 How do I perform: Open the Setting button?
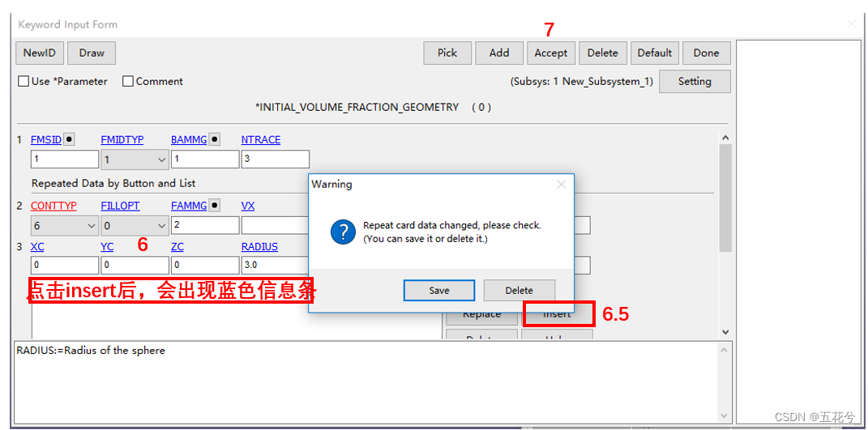695,81
